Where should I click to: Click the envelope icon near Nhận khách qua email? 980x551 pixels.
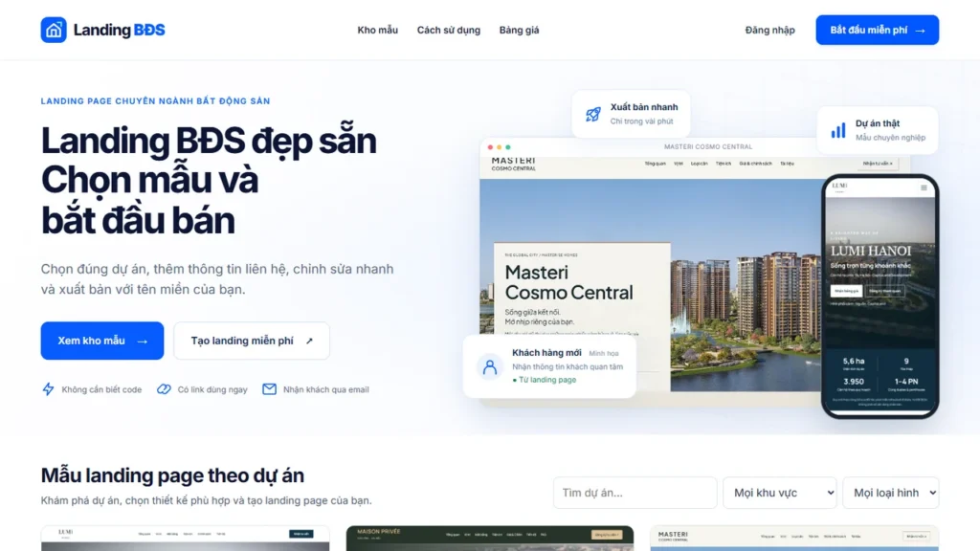pos(269,389)
